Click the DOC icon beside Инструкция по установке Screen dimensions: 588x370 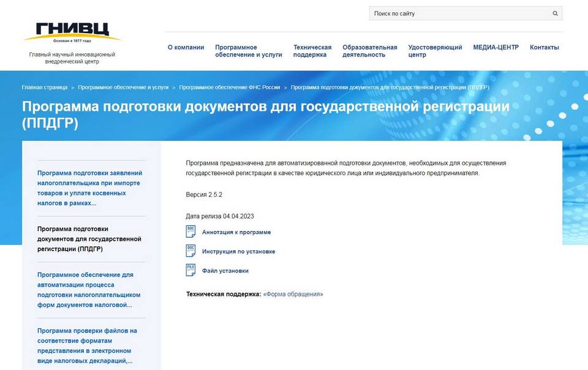pos(191,251)
